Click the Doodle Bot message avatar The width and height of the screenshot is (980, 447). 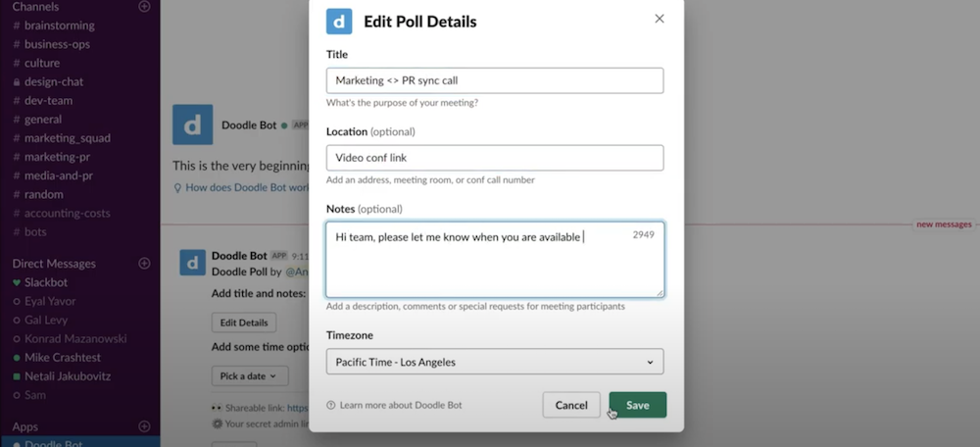[x=192, y=263]
